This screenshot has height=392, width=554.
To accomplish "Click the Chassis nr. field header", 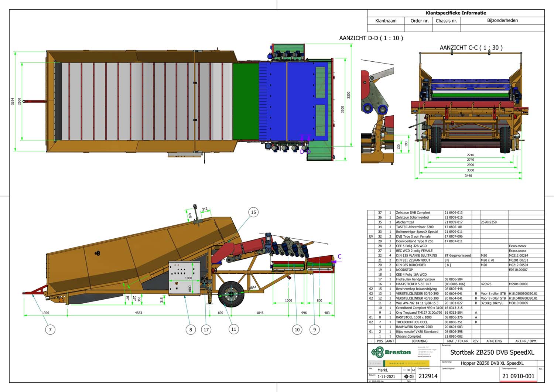I will [x=446, y=21].
